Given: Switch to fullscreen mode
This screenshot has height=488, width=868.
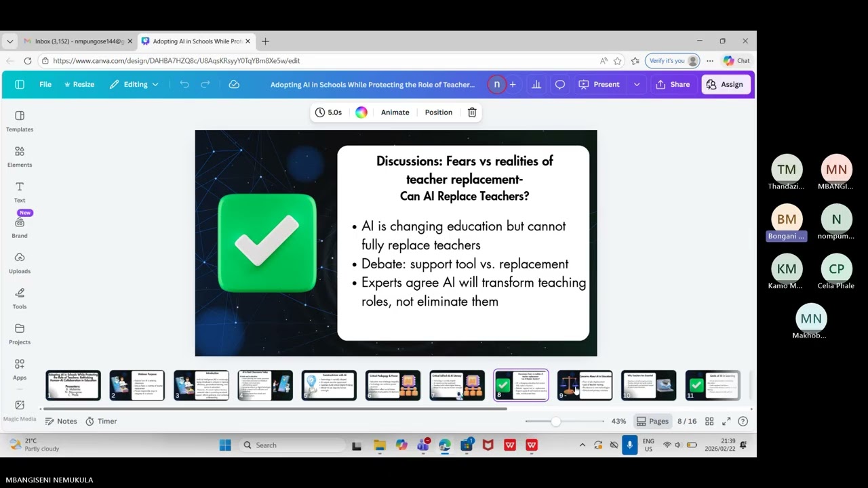Looking at the screenshot, I should click(726, 421).
